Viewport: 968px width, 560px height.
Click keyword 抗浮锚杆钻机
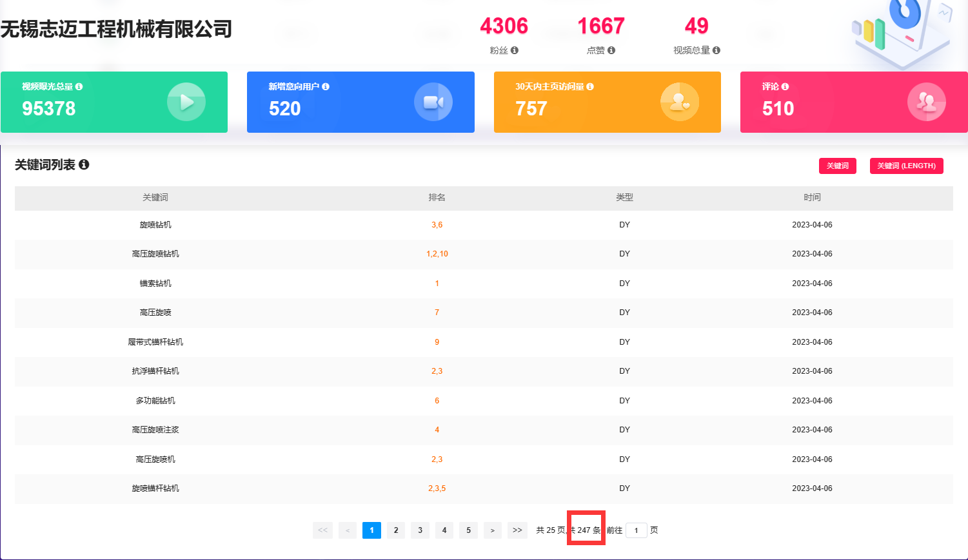155,371
